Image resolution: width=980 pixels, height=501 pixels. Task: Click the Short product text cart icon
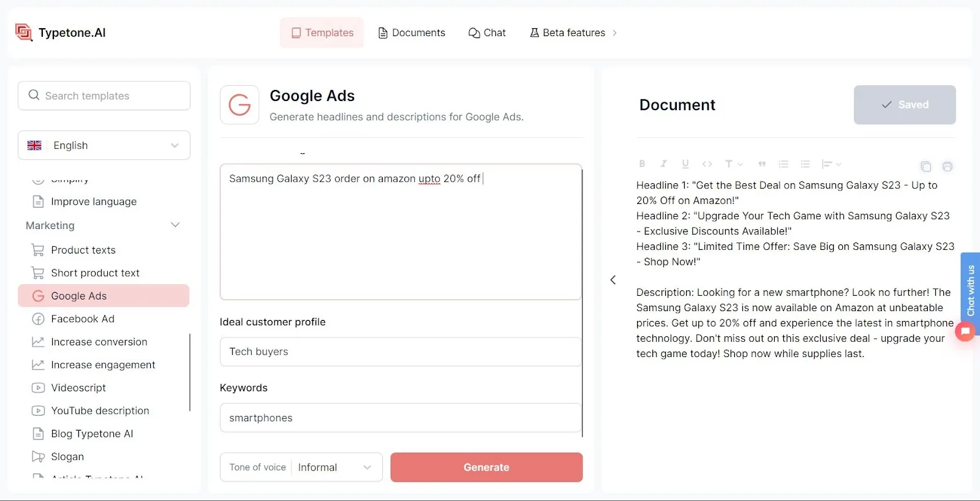pyautogui.click(x=38, y=273)
